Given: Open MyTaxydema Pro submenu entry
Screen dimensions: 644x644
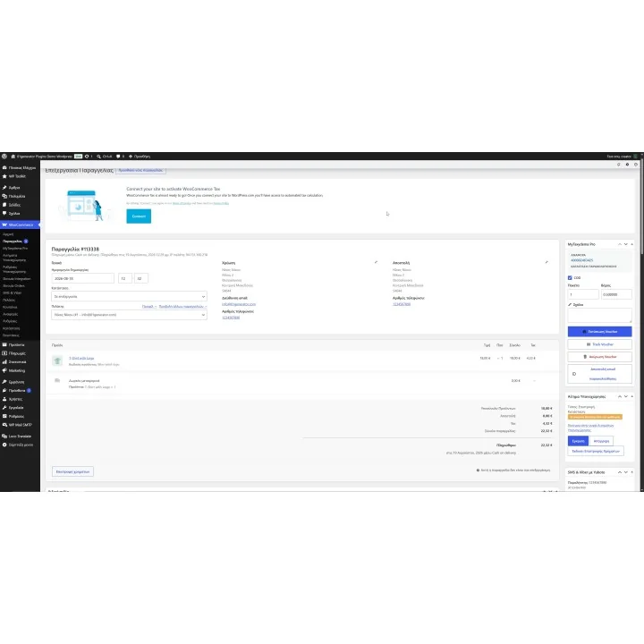Looking at the screenshot, I should pyautogui.click(x=15, y=249).
